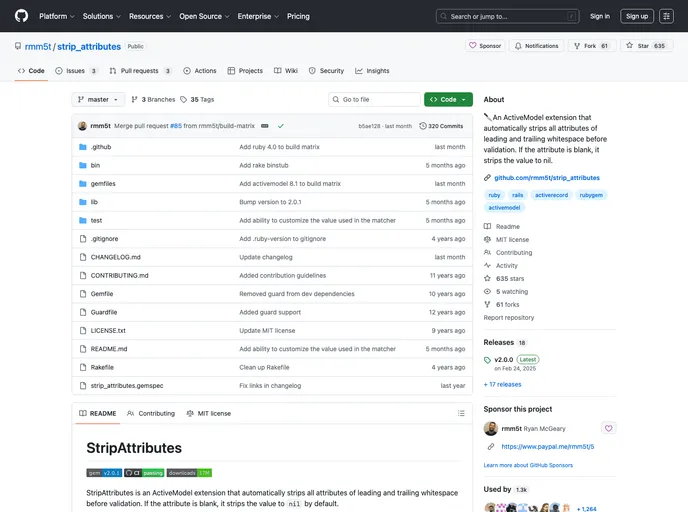The height and width of the screenshot is (512, 688).
Task: Click Report repository
Action: (509, 318)
